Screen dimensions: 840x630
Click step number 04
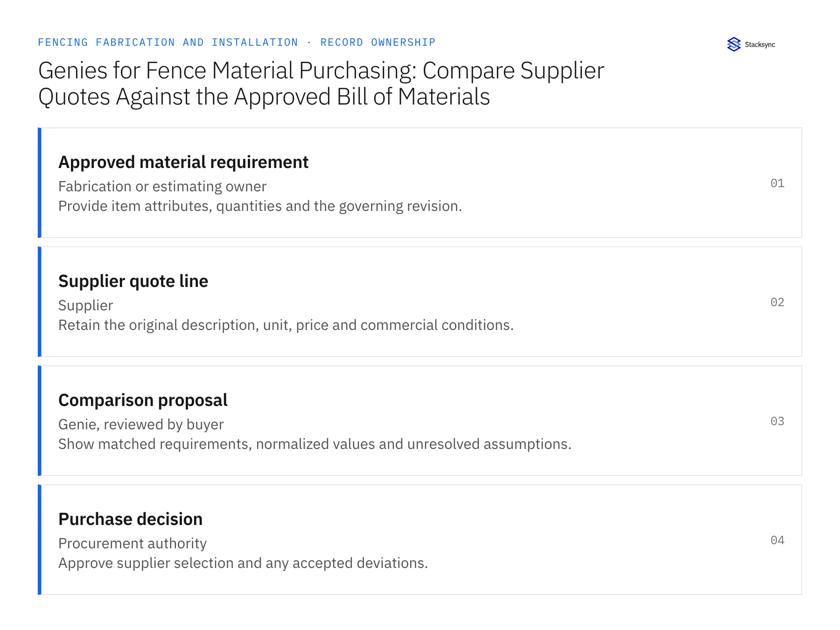coord(777,540)
